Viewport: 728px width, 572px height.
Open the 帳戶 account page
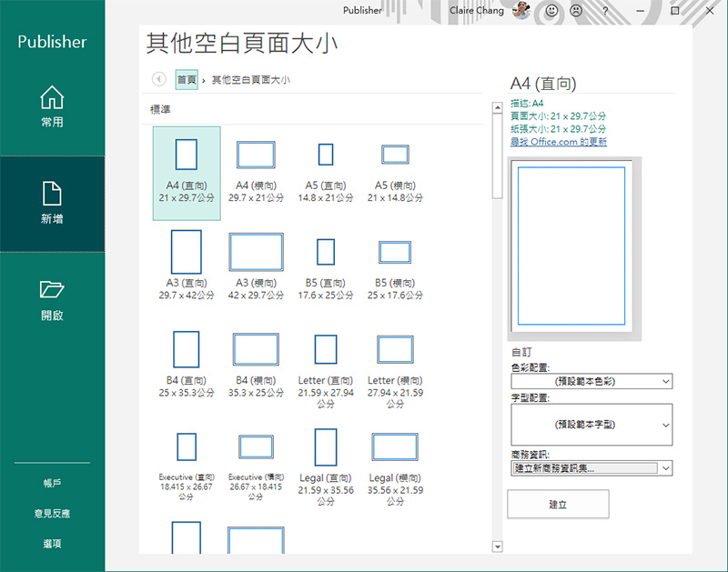click(52, 483)
